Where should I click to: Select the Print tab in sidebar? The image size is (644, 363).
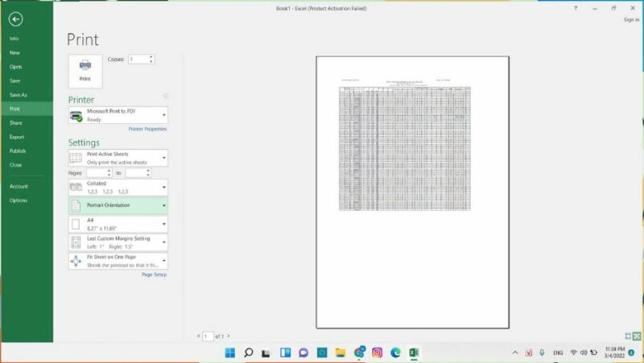[x=27, y=109]
